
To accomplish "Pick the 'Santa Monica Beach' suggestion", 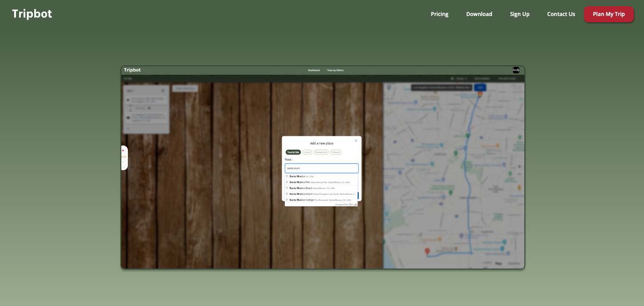I will 321,188.
